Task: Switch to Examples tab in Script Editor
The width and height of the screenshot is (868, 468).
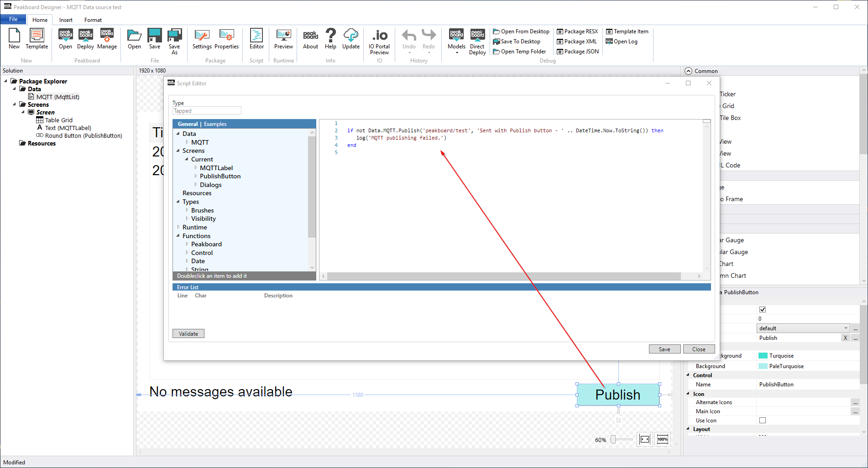Action: (x=215, y=124)
